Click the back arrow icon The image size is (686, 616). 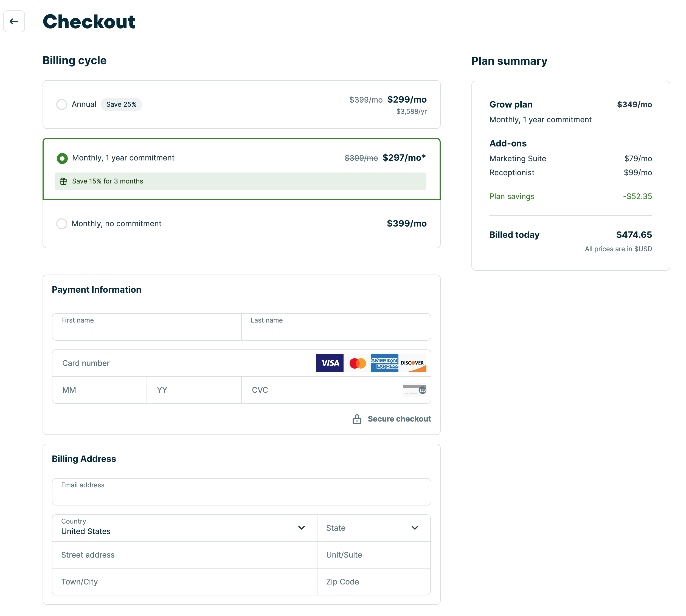(14, 21)
